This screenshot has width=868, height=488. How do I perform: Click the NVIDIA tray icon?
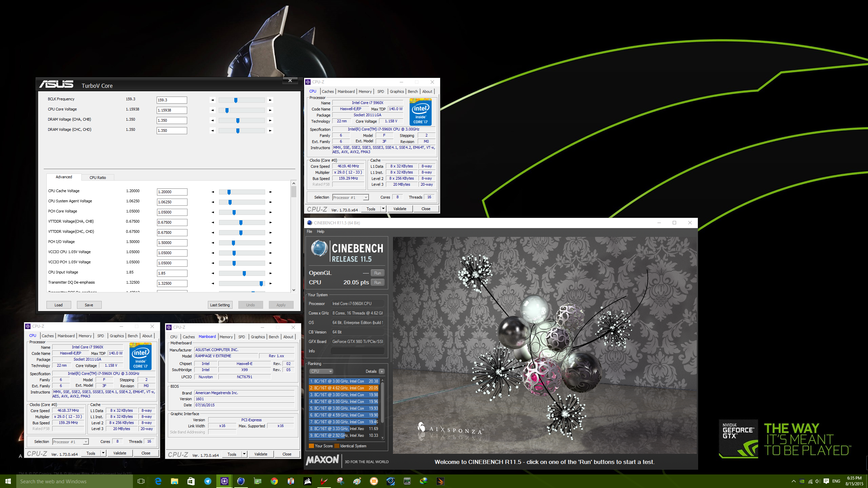[802, 481]
